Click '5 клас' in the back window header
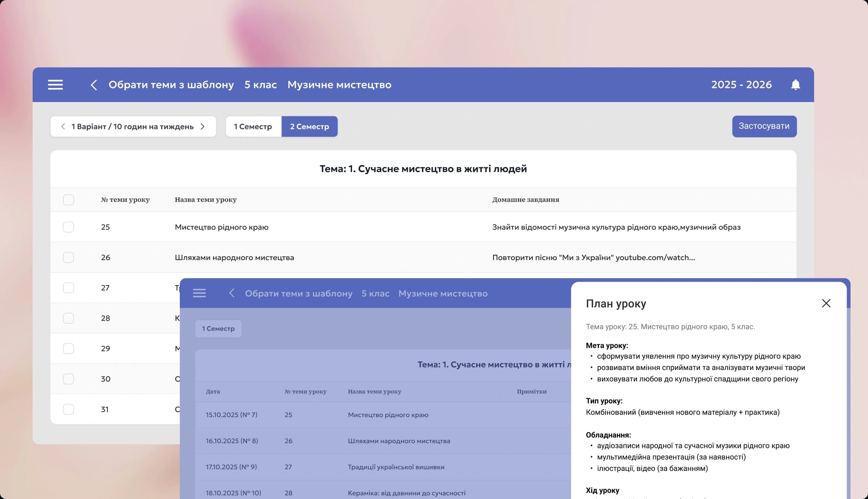The image size is (868, 499). pyautogui.click(x=261, y=85)
